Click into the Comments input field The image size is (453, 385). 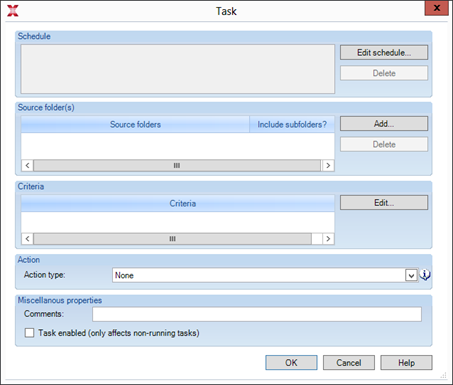coord(257,314)
